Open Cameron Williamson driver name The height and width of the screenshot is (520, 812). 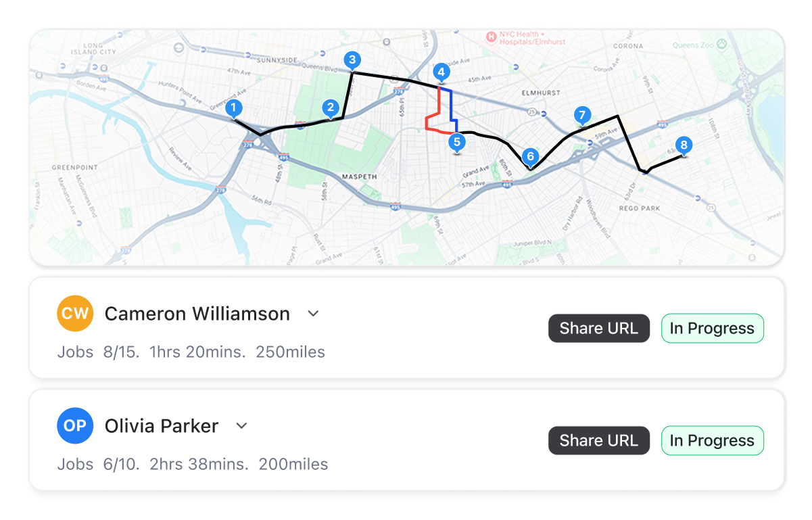197,314
